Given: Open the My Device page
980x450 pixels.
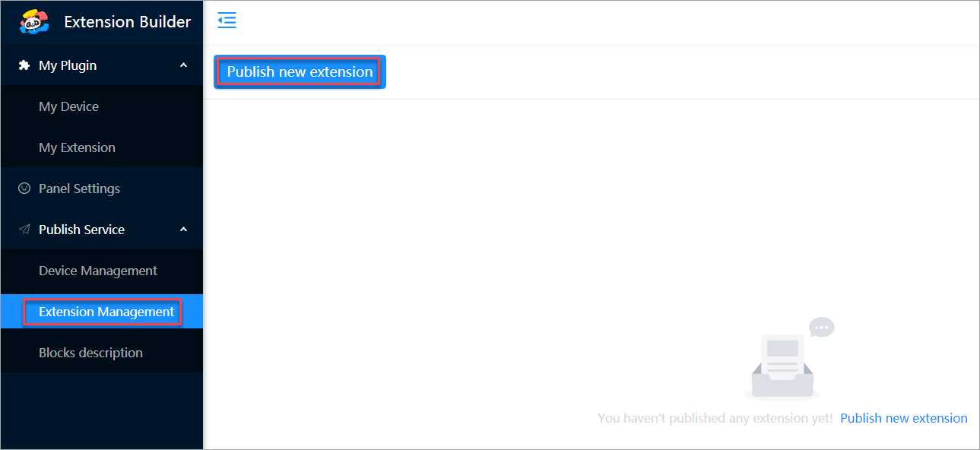Looking at the screenshot, I should [68, 106].
